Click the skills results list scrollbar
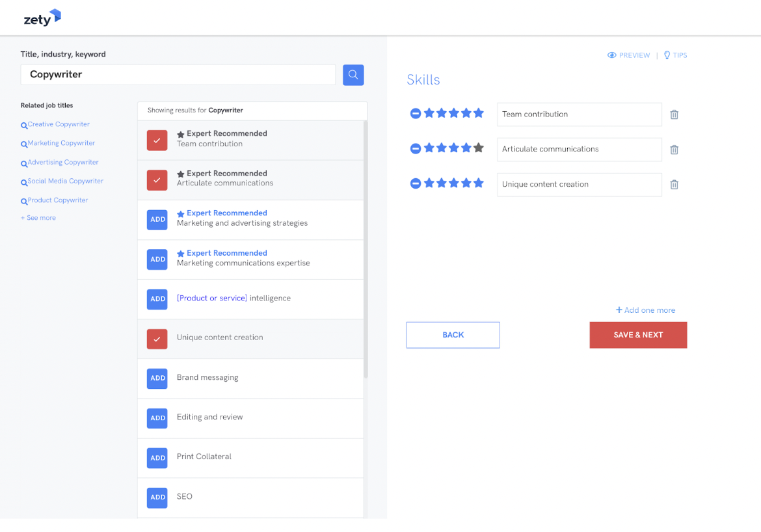 point(366,249)
